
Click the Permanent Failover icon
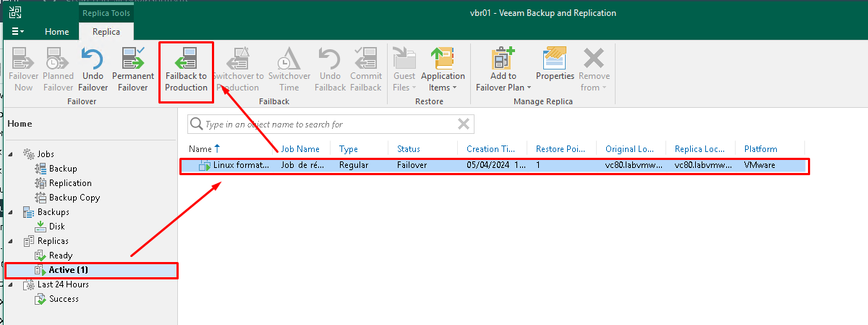click(133, 69)
